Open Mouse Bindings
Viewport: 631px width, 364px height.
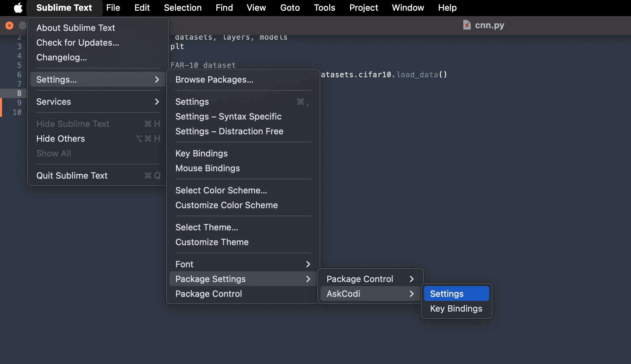coord(243,168)
